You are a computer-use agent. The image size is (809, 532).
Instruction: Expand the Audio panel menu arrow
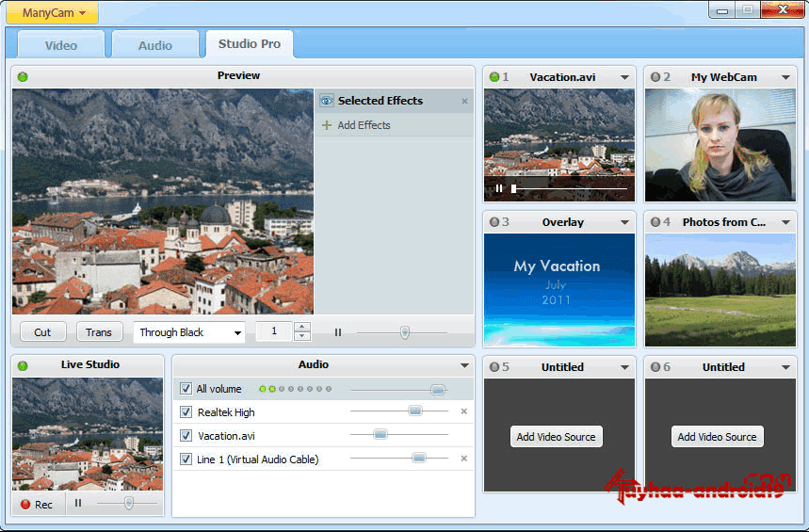[x=464, y=365]
